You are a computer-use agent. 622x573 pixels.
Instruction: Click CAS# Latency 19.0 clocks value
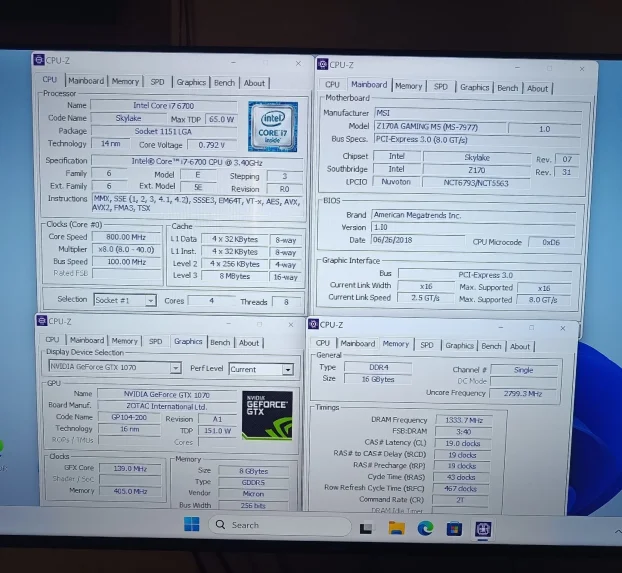(463, 443)
